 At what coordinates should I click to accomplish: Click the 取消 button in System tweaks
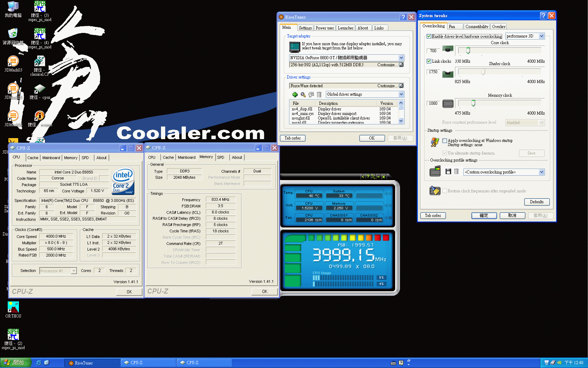(x=512, y=216)
